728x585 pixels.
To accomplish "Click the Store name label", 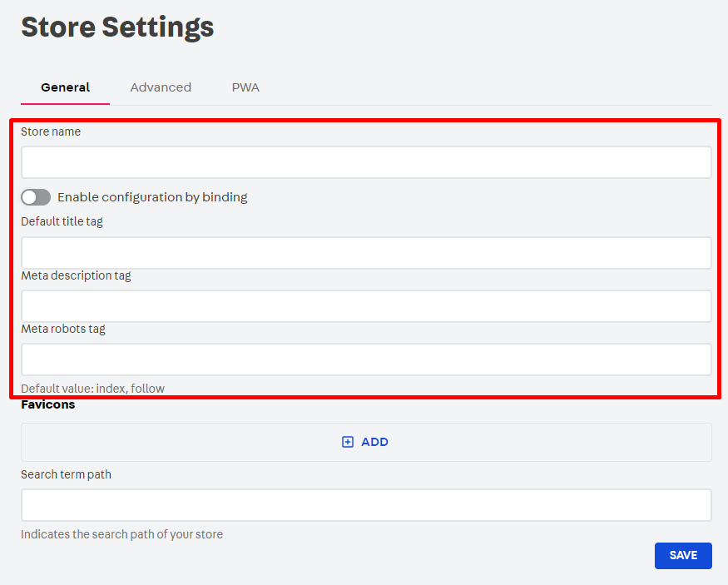I will pos(51,131).
